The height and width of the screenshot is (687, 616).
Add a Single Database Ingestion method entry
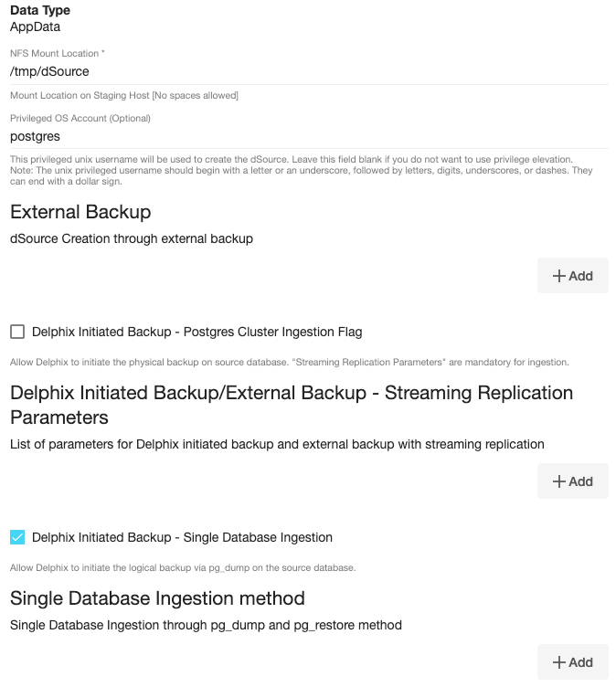(573, 662)
